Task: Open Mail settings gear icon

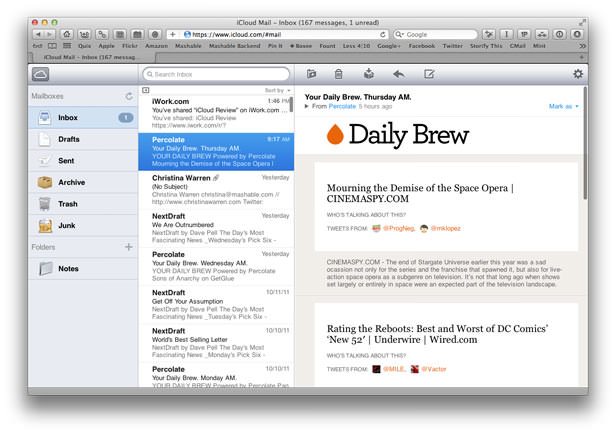Action: [578, 73]
